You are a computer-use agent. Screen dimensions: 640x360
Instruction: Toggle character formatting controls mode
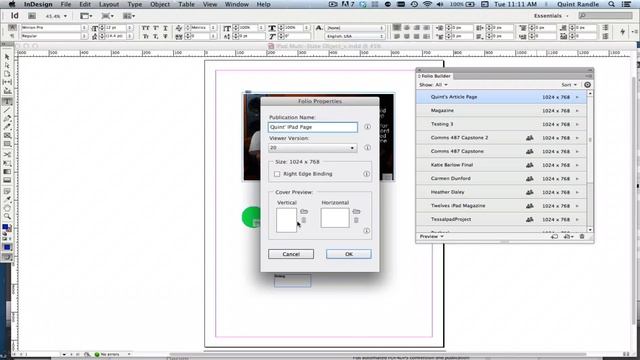click(x=12, y=27)
